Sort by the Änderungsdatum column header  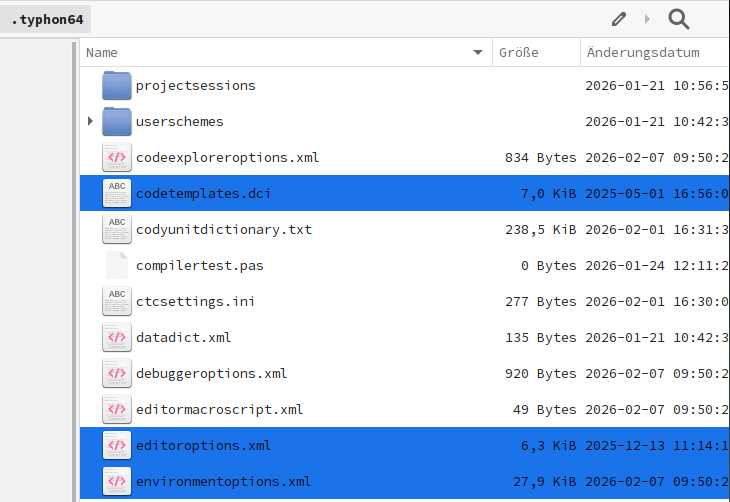coord(643,53)
